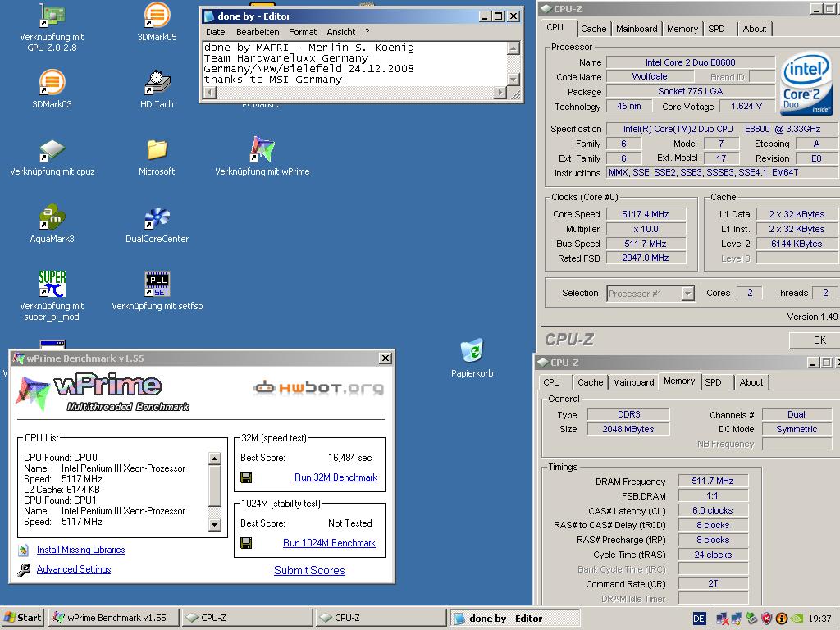The image size is (840, 630).
Task: Click the Intel Core 2 Duo logo
Action: point(806,83)
